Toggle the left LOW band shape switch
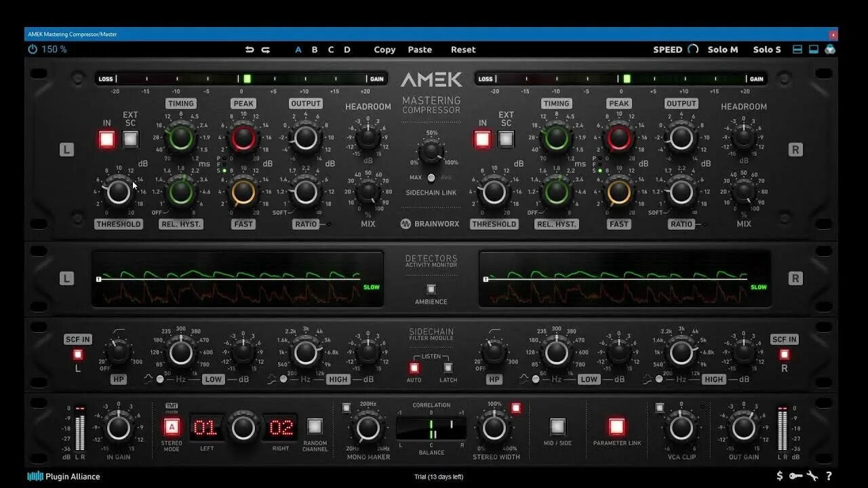868x488 pixels. click(x=161, y=379)
